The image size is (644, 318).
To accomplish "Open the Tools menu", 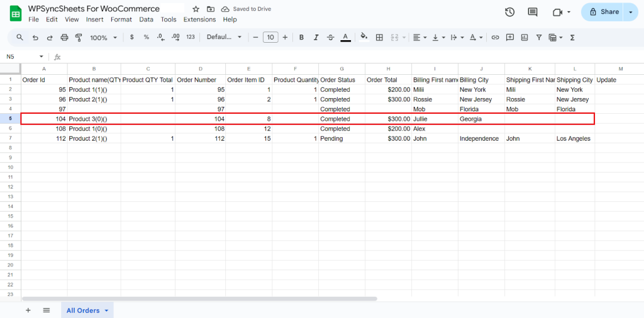I will tap(169, 19).
